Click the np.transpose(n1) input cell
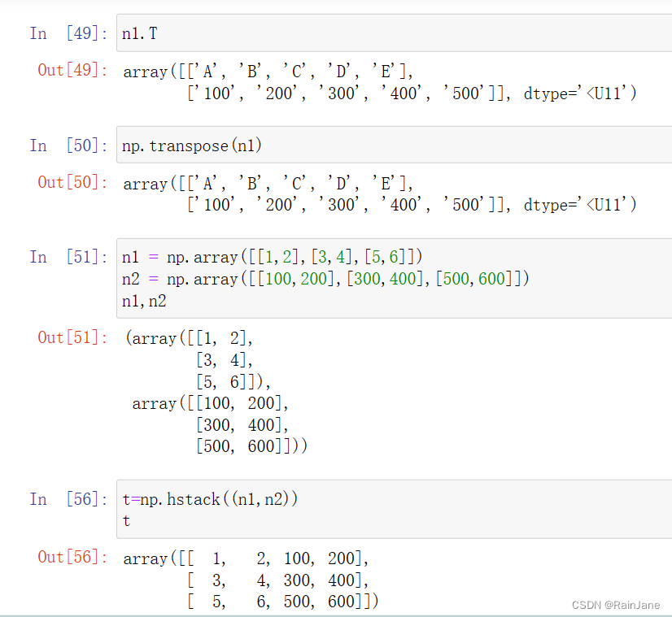Screen dimensions: 672x617 pyautogui.click(x=395, y=146)
